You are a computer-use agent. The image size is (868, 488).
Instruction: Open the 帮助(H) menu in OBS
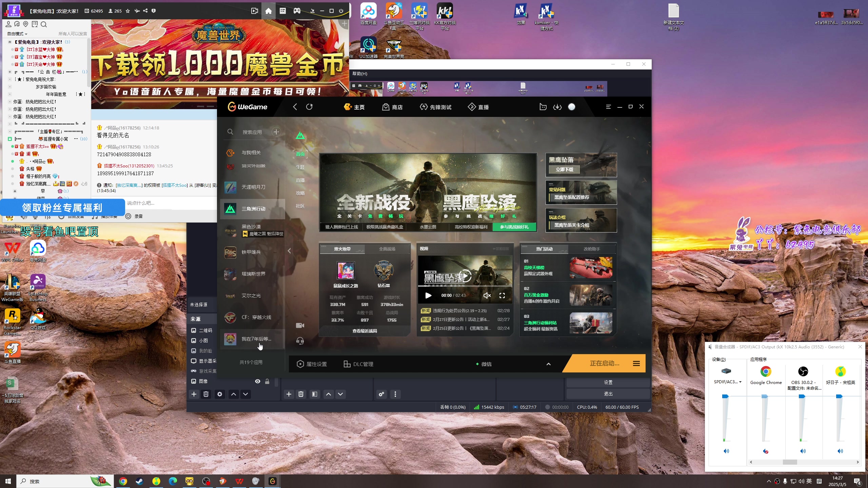(360, 74)
